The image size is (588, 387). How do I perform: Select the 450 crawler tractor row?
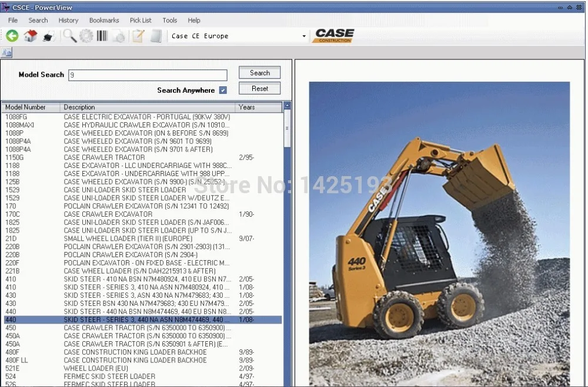142,328
